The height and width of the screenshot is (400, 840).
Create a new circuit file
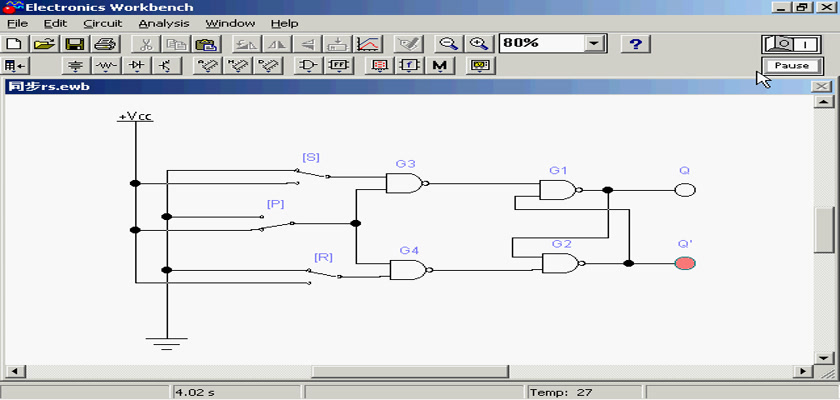coord(14,44)
